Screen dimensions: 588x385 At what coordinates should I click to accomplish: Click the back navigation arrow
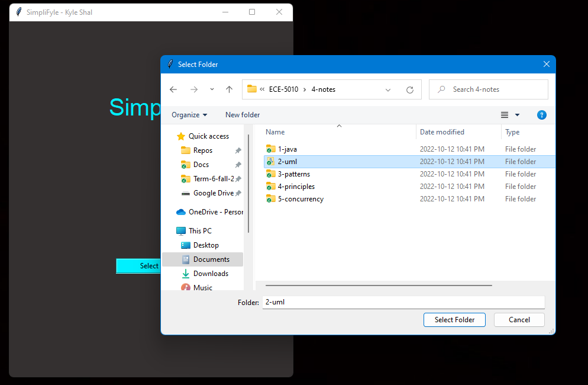pos(173,89)
